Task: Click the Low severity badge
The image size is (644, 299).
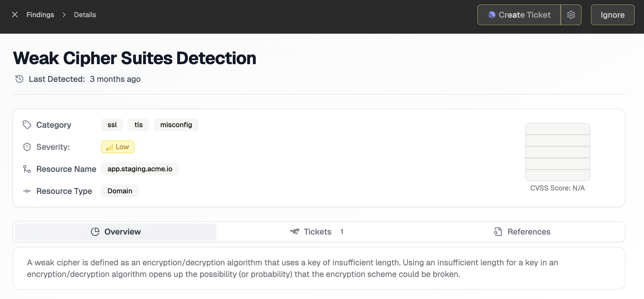Action: 117,147
